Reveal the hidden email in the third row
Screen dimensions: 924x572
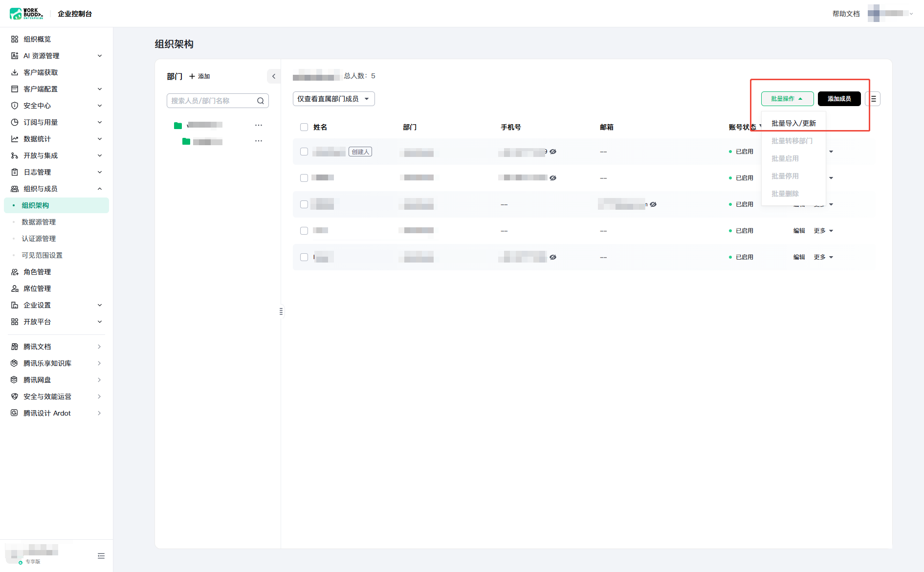(653, 204)
